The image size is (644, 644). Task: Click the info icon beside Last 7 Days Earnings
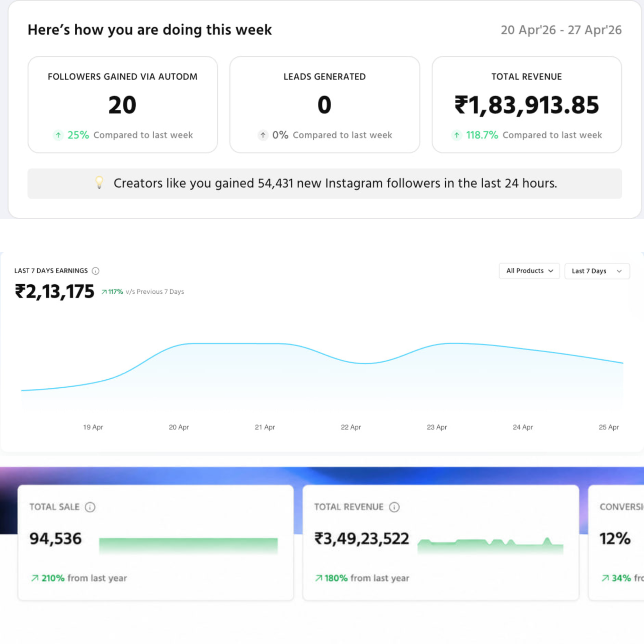coord(95,271)
